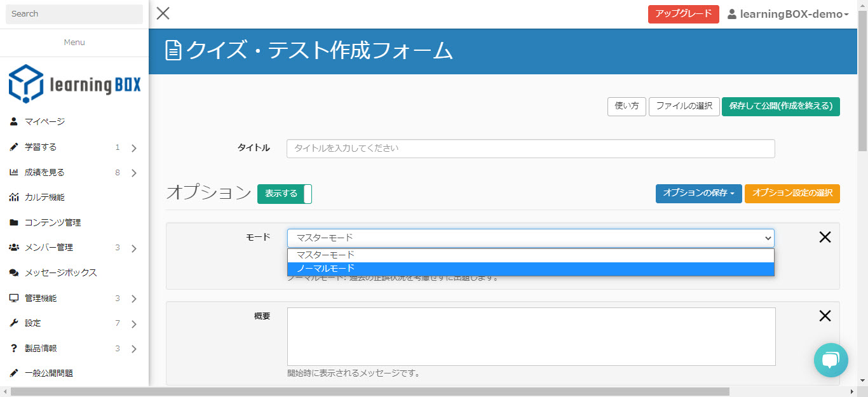Expand the 成績を見る submenu chevron
The height and width of the screenshot is (397, 868).
[x=133, y=173]
